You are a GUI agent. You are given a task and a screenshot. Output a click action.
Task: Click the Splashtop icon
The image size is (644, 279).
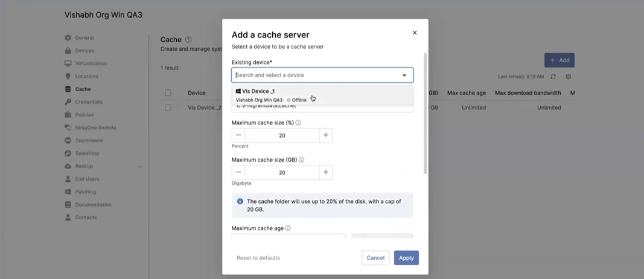tap(68, 153)
